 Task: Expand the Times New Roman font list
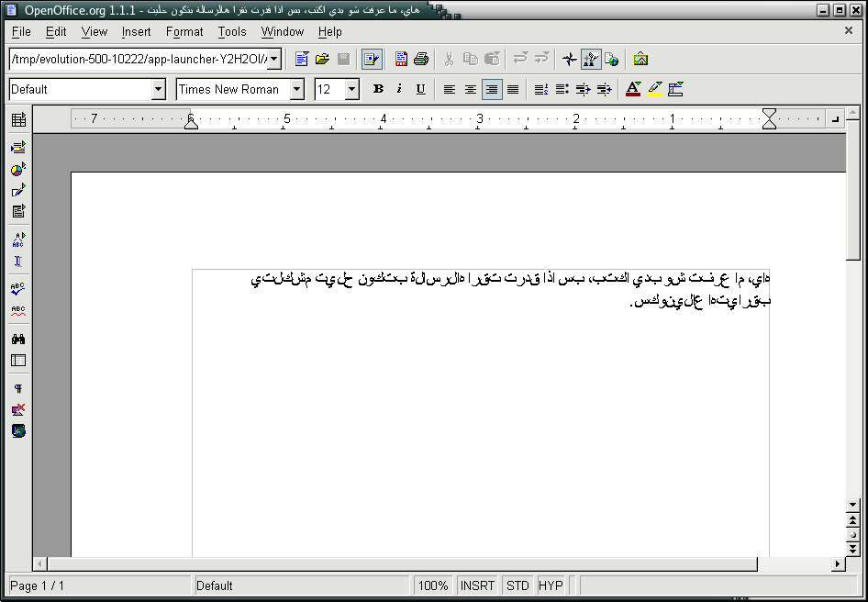click(x=297, y=89)
